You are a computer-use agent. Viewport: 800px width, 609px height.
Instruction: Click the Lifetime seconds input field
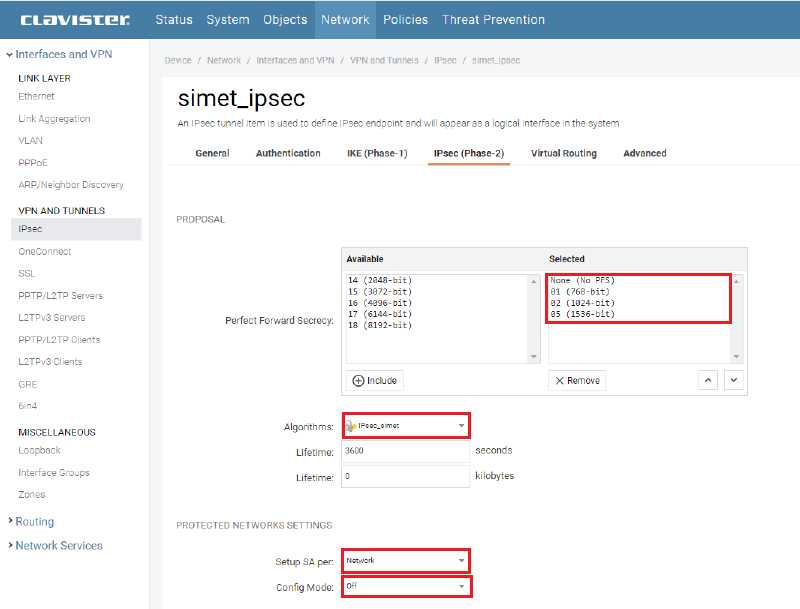pos(406,451)
